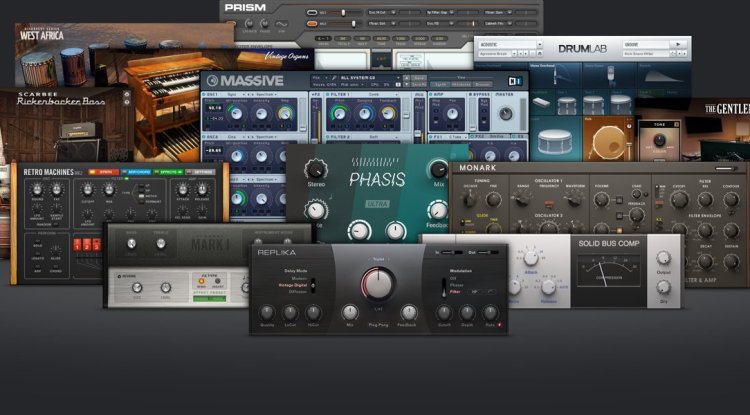This screenshot has width=750, height=415.
Task: Open FX1 C Tube dropdown in Massive
Action: coord(456,137)
